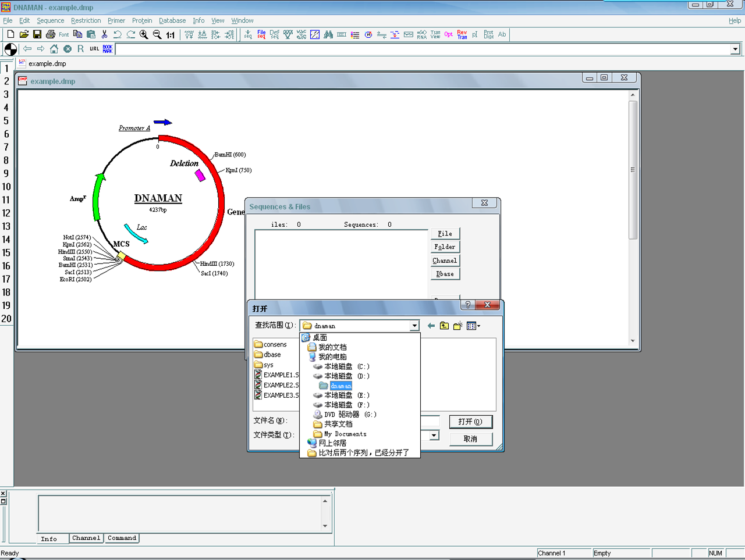Click the Prot Dige toolbar icon
This screenshot has width=745, height=560.
tap(488, 34)
